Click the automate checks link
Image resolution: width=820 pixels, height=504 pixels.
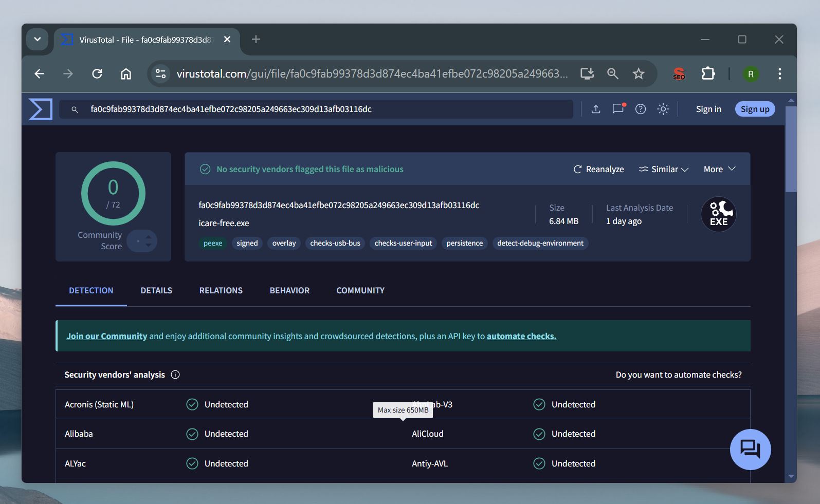[x=521, y=336]
